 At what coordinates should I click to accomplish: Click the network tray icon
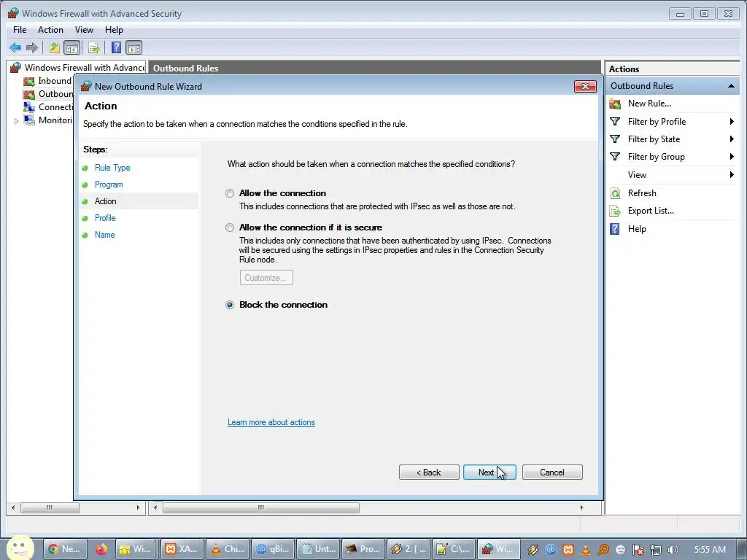coord(656,550)
